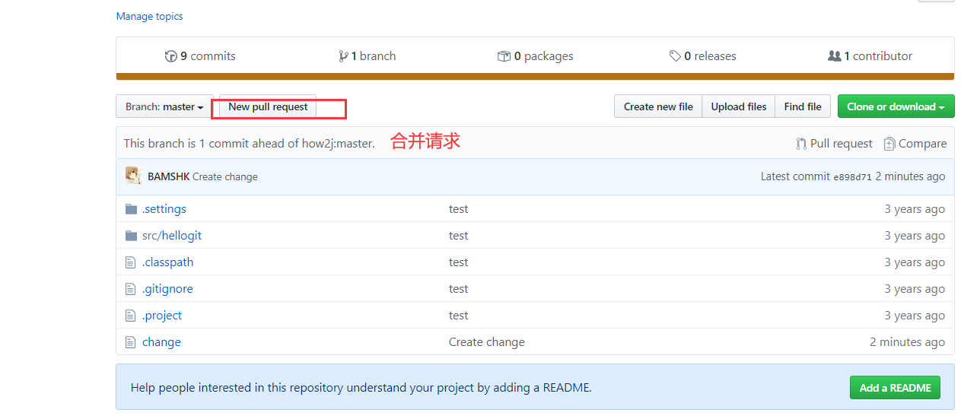Click the contributors people icon
This screenshot has width=980, height=419.
(x=835, y=56)
